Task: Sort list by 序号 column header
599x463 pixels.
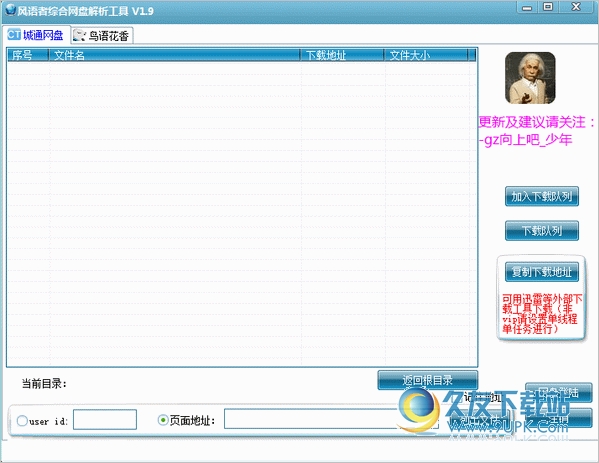Action: 28,55
